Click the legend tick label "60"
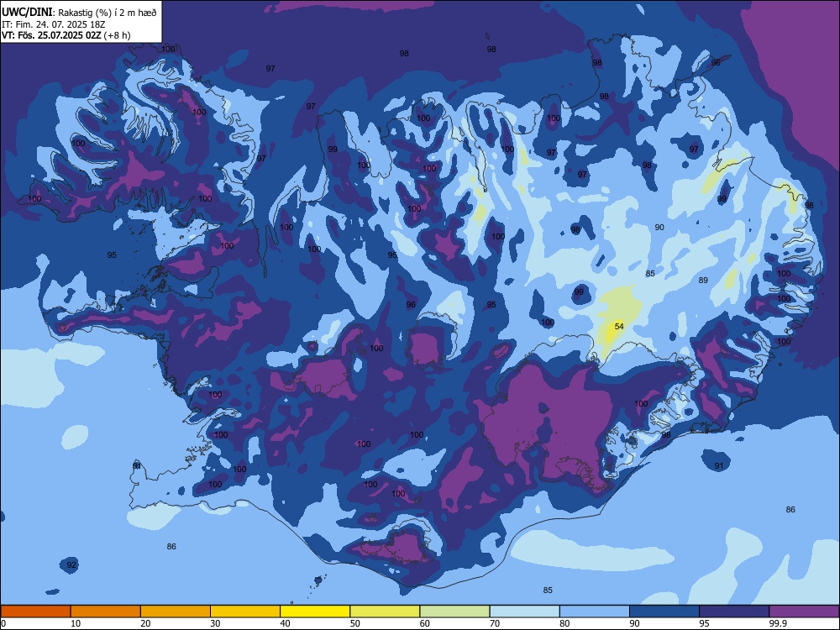Screen dimensions: 840x630 [x=425, y=623]
